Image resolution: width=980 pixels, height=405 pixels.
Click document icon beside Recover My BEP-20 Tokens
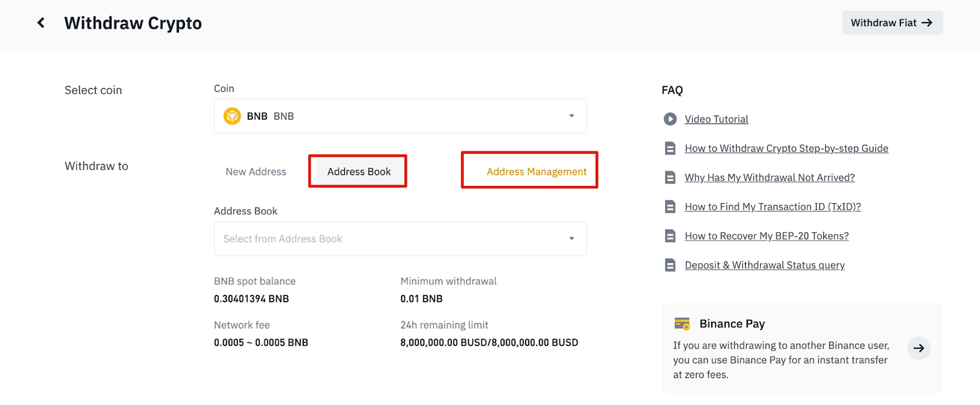tap(670, 236)
